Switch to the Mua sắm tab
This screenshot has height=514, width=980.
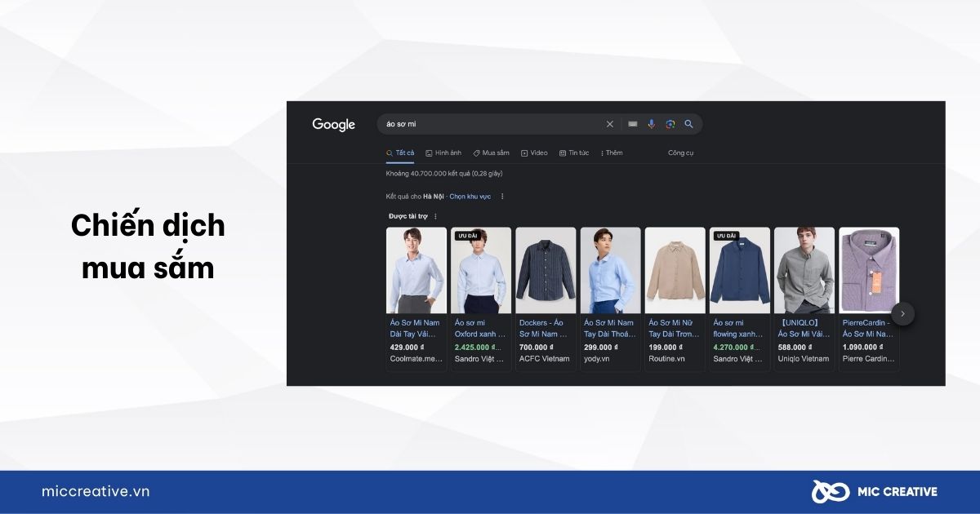pyautogui.click(x=491, y=153)
